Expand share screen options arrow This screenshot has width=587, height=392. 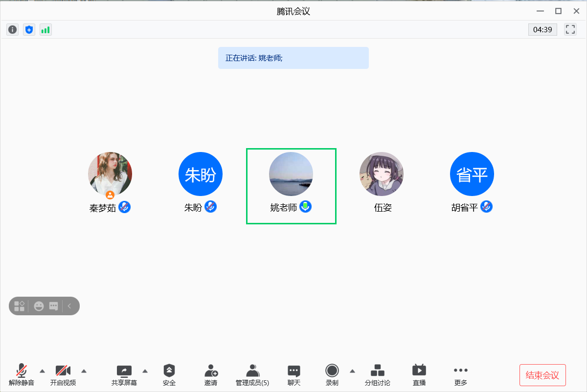(145, 370)
